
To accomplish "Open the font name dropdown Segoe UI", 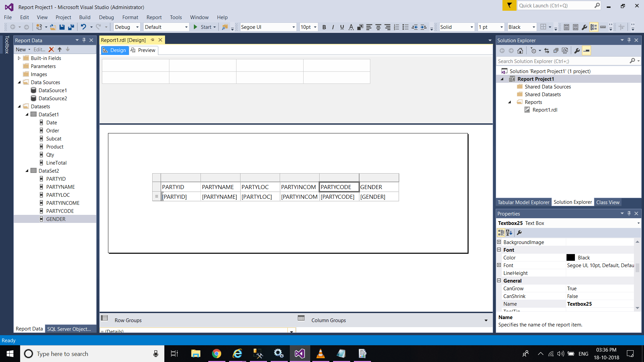I will (293, 27).
